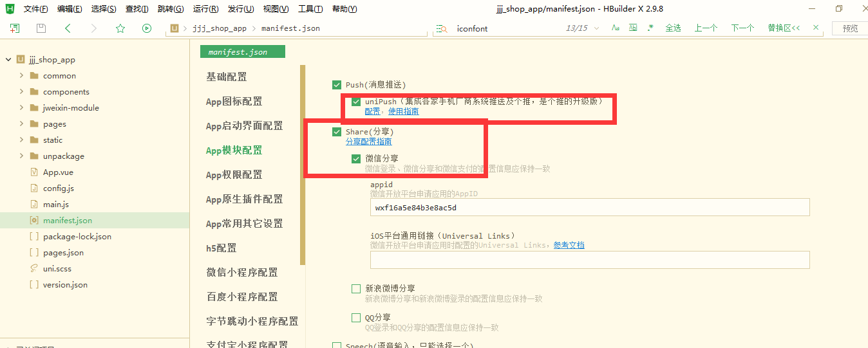Expand the pages folder

tap(21, 124)
